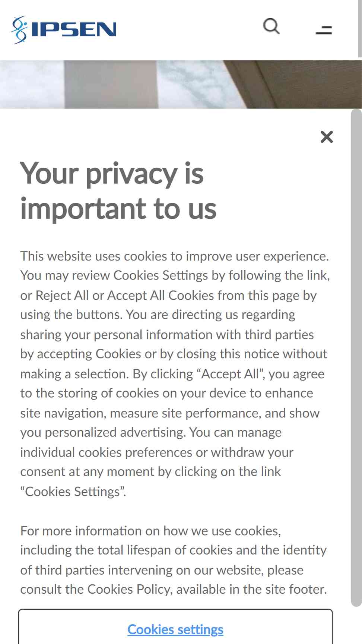Click the Ipsen helix emblem in the logo
Screen dimensions: 362x644
(19, 30)
